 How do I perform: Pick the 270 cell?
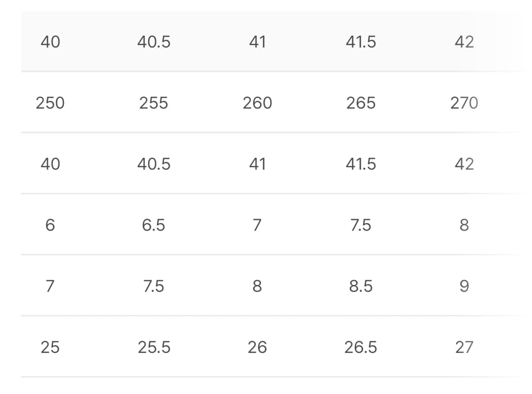tap(464, 103)
